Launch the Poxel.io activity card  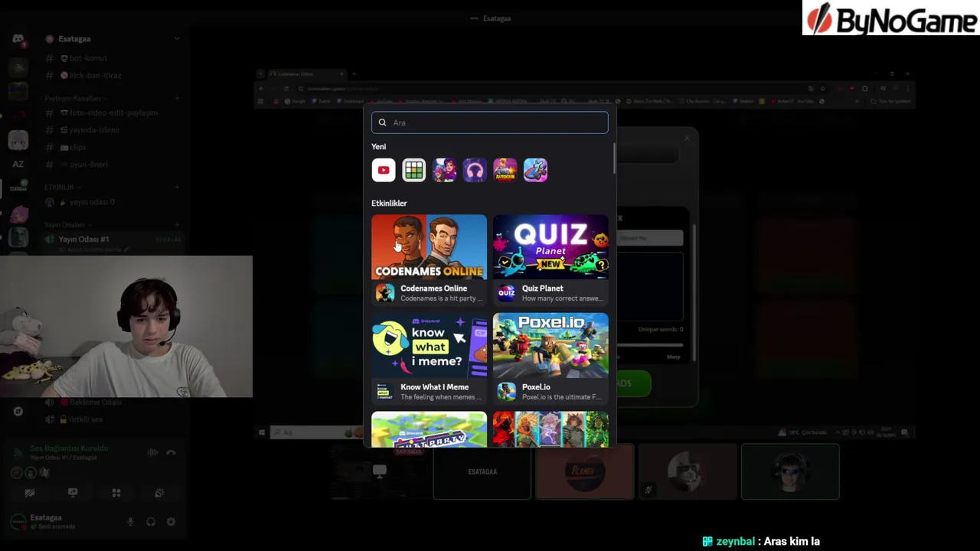pyautogui.click(x=550, y=358)
